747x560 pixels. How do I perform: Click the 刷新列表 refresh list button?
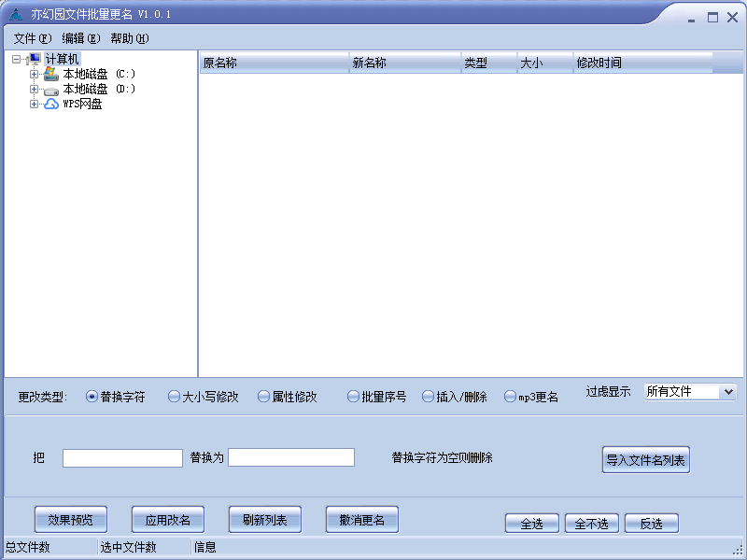point(264,519)
